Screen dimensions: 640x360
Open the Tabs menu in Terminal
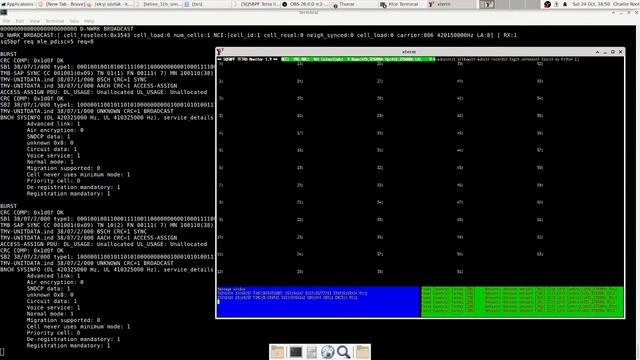coord(74,21)
